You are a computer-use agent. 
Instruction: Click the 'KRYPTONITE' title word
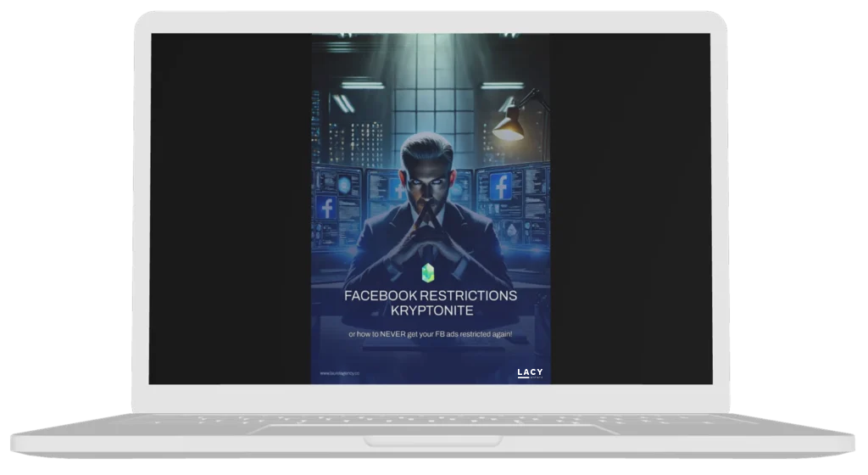431,310
